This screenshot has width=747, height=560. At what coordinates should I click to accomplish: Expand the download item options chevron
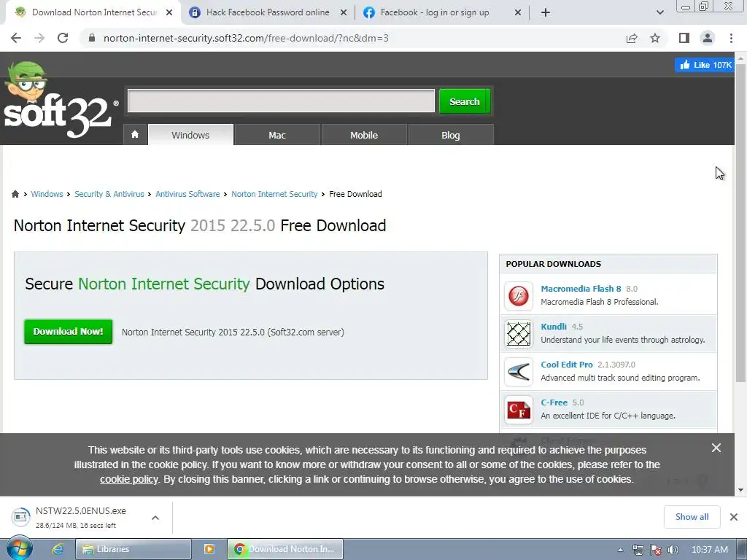(x=155, y=517)
